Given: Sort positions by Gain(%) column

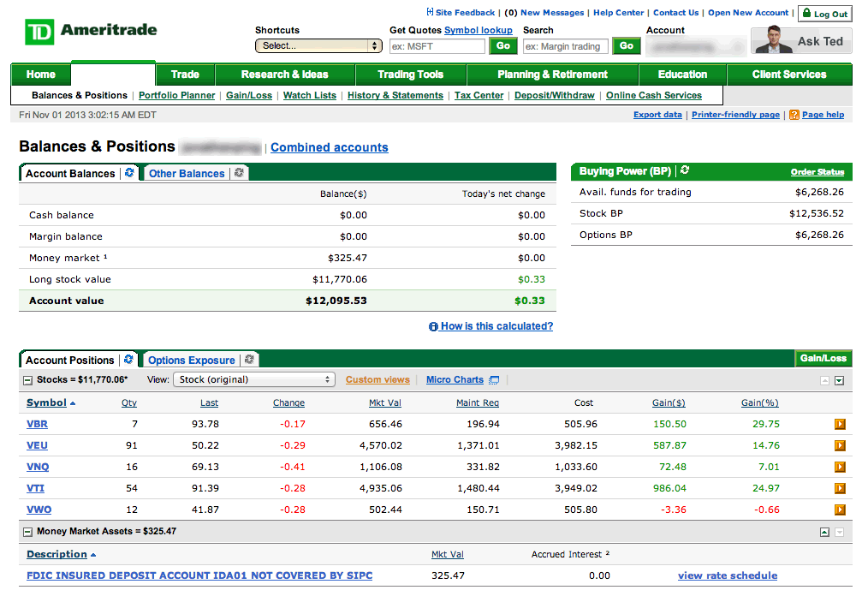Looking at the screenshot, I should [759, 402].
